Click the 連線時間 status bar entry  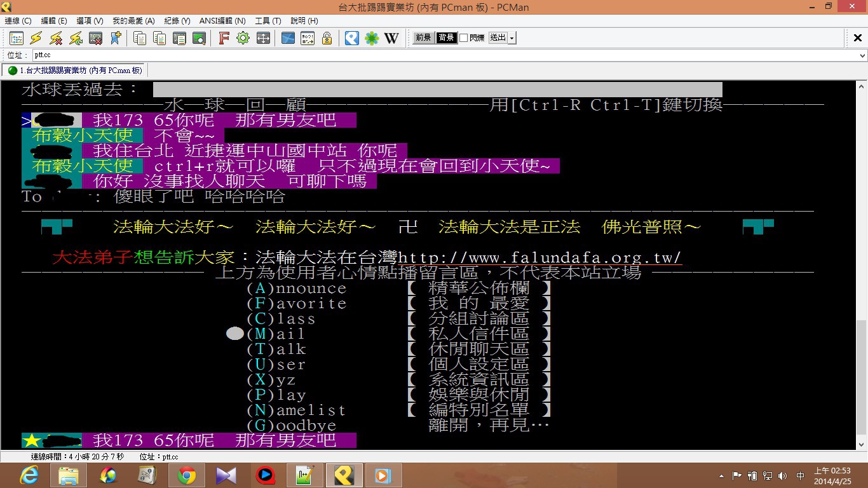78,457
